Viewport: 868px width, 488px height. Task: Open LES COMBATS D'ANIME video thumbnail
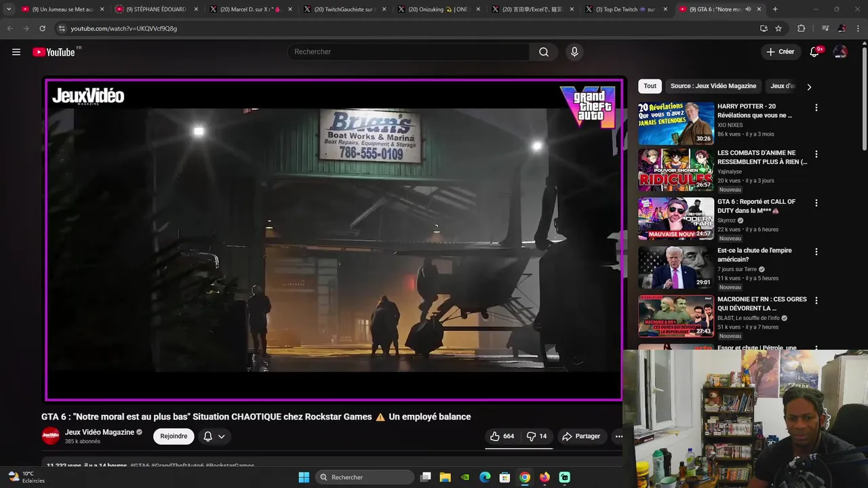click(675, 169)
